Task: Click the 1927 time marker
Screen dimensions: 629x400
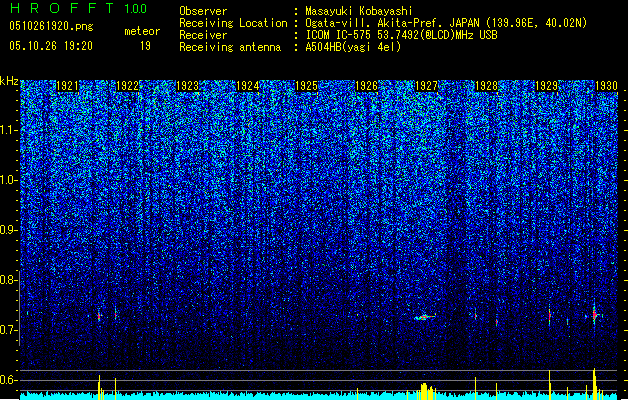Action: pyautogui.click(x=426, y=86)
